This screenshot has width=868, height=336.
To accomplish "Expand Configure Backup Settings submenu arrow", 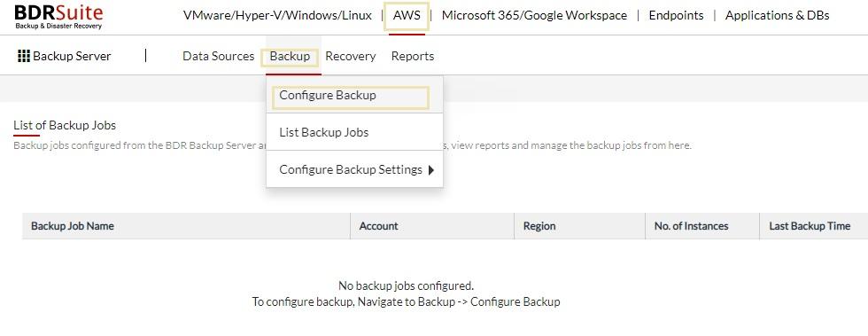I will [432, 169].
